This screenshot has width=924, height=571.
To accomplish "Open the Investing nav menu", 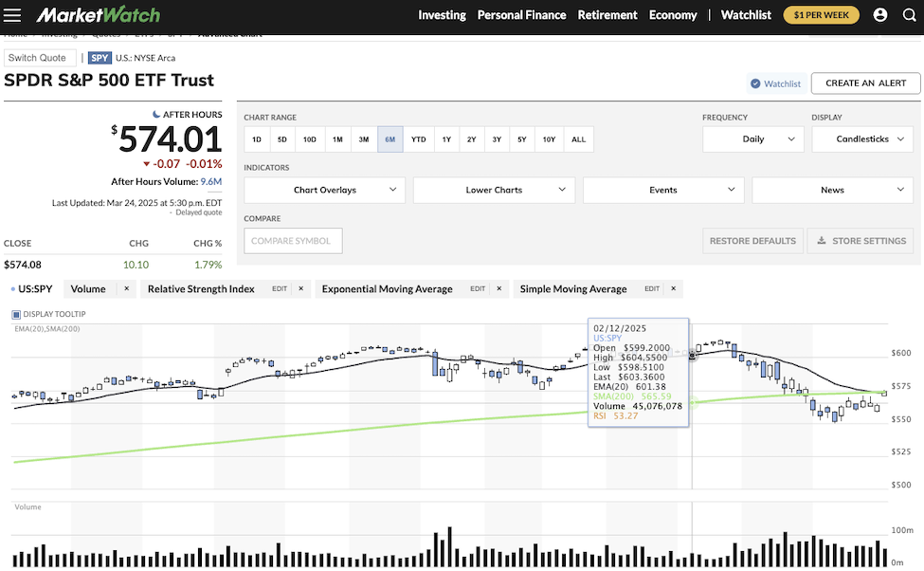I will [442, 15].
